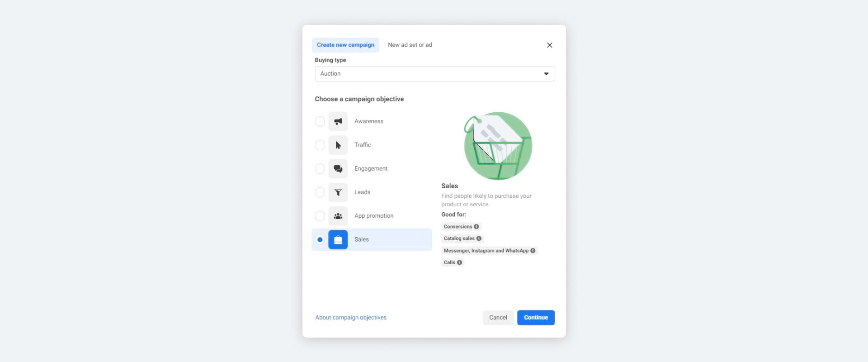Click the Leads funnel icon
This screenshot has height=362, width=868.
[x=338, y=192]
